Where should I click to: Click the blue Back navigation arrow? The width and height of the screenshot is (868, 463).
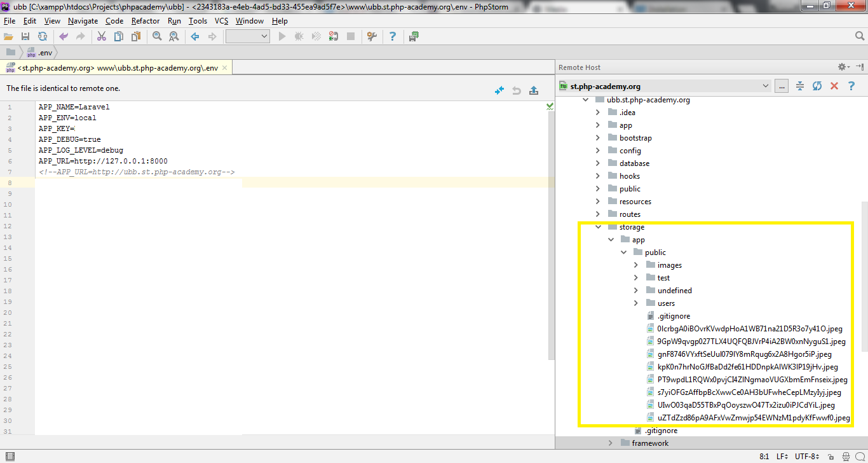click(x=195, y=37)
